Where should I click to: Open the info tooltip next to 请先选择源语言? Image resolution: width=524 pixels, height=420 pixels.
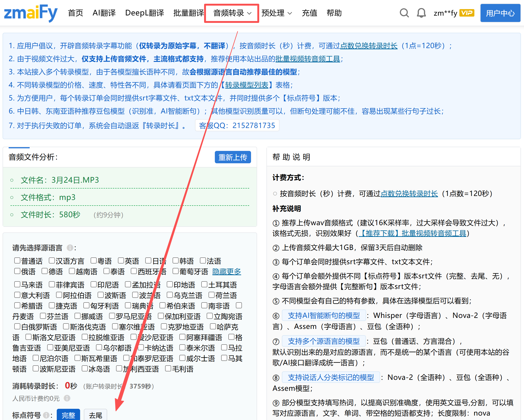70,248
